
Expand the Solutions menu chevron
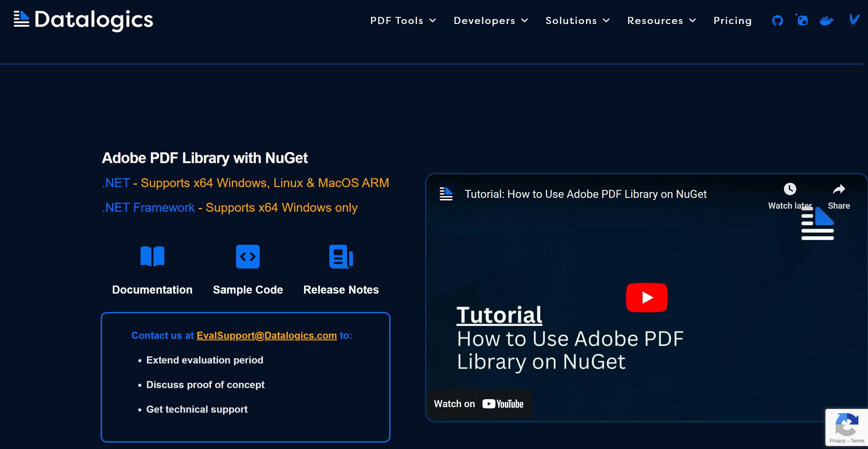(x=607, y=20)
